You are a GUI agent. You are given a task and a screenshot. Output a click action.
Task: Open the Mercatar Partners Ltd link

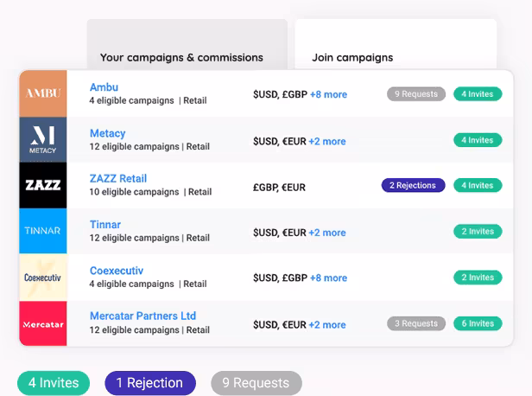pos(142,316)
